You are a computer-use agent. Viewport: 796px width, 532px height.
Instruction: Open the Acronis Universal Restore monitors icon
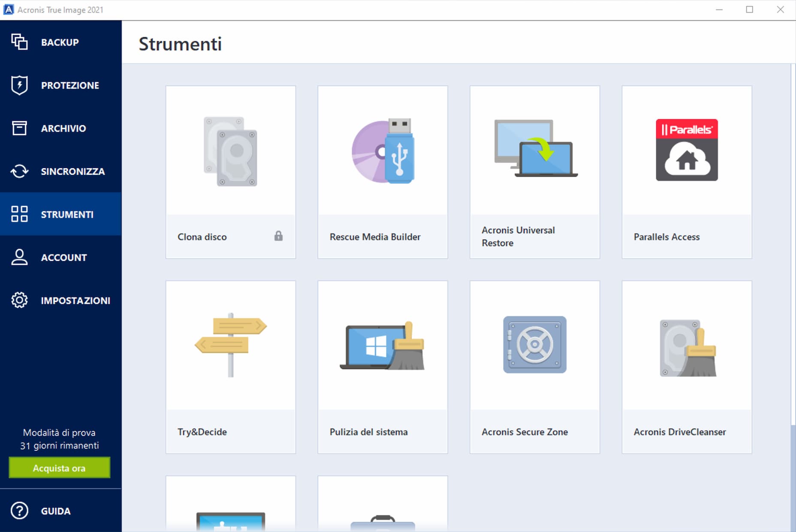(535, 148)
